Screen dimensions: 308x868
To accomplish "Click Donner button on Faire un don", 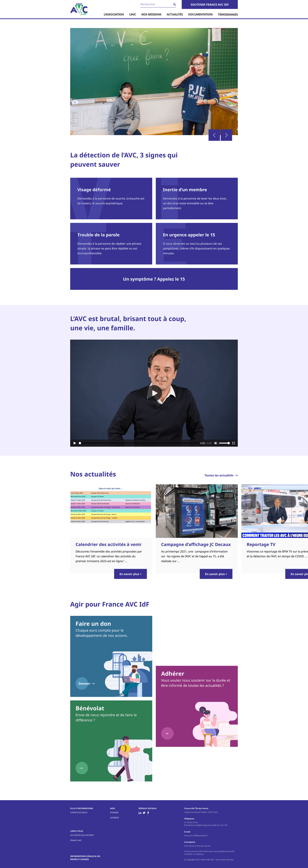I will (x=86, y=684).
